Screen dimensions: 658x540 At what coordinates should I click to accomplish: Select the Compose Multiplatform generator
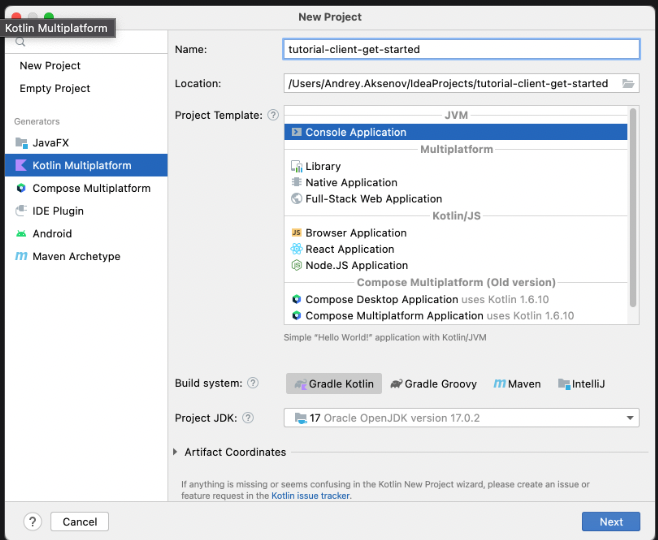[86, 188]
